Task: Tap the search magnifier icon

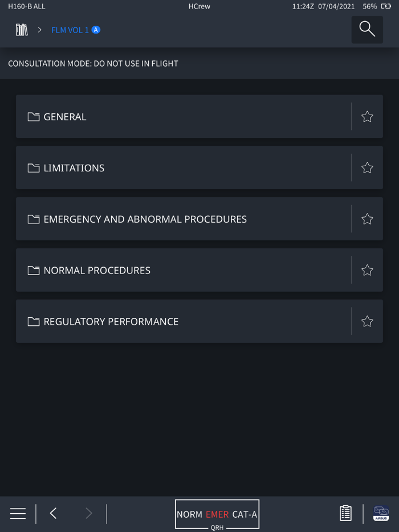Action: (367, 30)
